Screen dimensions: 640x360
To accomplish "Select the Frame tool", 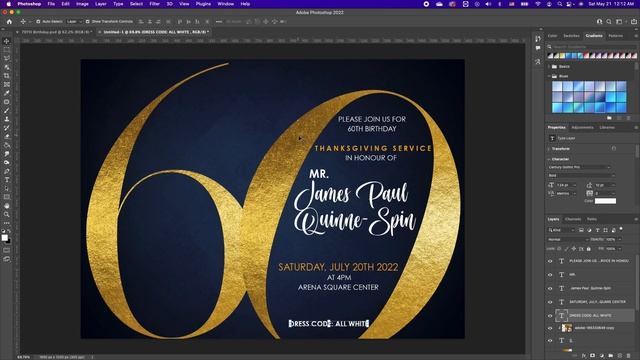I will click(7, 84).
